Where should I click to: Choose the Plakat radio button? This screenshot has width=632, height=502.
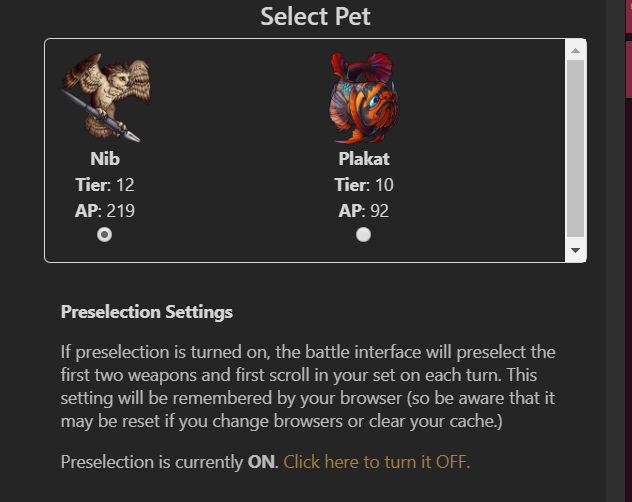[363, 234]
